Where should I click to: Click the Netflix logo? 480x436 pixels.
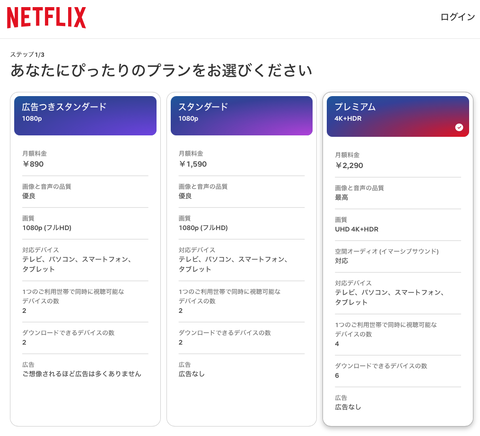pos(46,18)
